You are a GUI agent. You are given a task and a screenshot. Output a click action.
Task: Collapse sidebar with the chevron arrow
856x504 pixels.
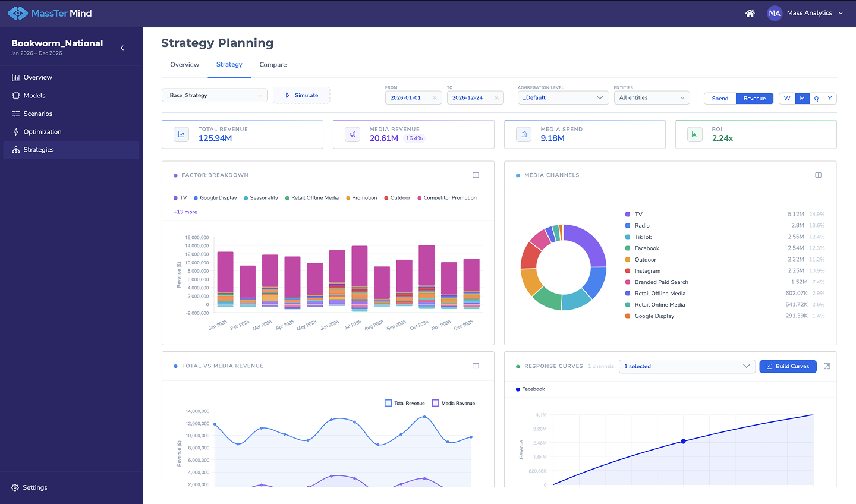pos(122,48)
